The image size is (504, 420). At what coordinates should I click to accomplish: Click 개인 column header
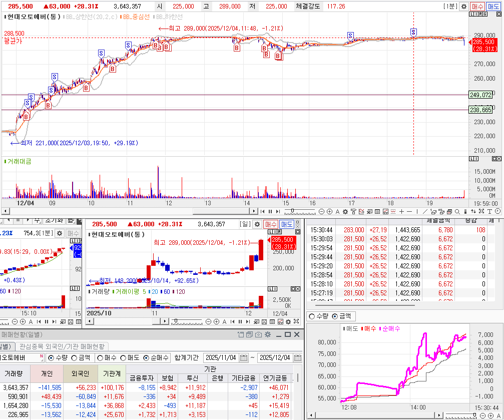[47, 373]
